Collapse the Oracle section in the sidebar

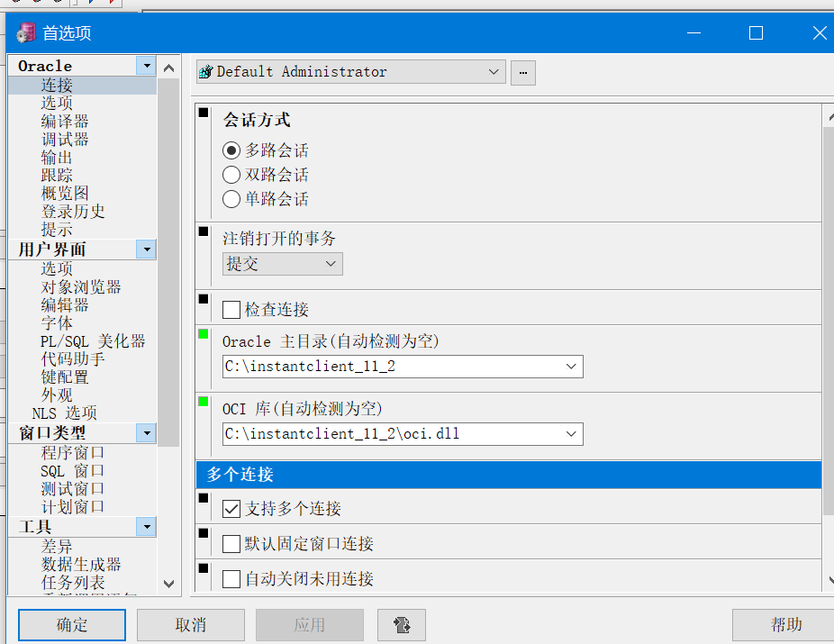(x=146, y=66)
